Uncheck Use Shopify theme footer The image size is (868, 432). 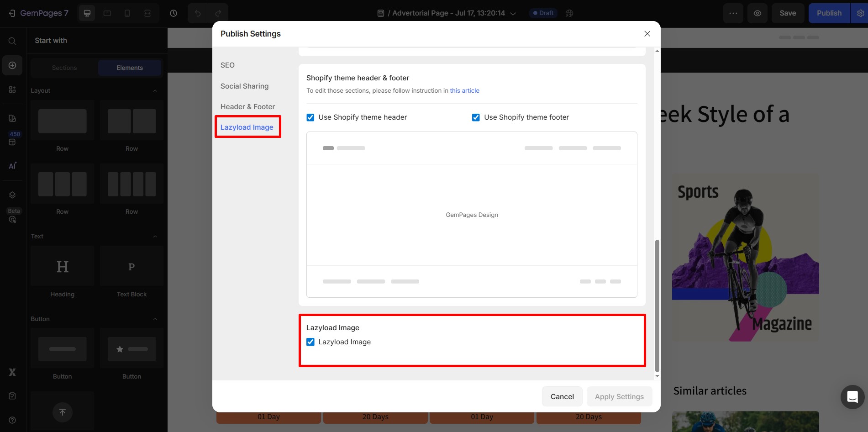tap(476, 117)
